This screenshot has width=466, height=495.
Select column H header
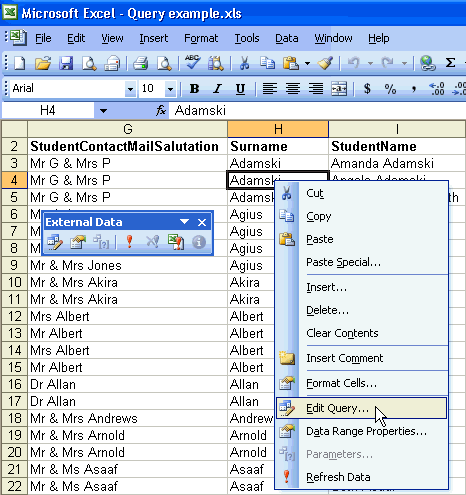tap(278, 129)
